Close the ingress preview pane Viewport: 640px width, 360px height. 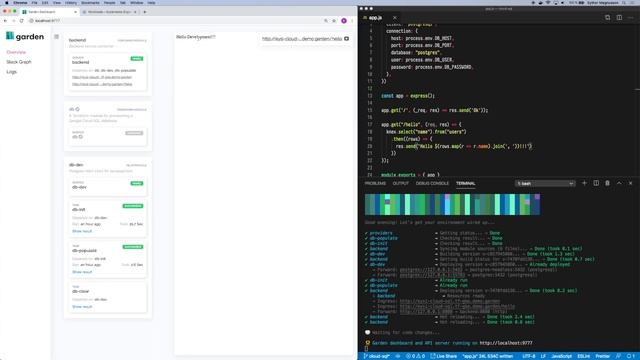coord(347,39)
